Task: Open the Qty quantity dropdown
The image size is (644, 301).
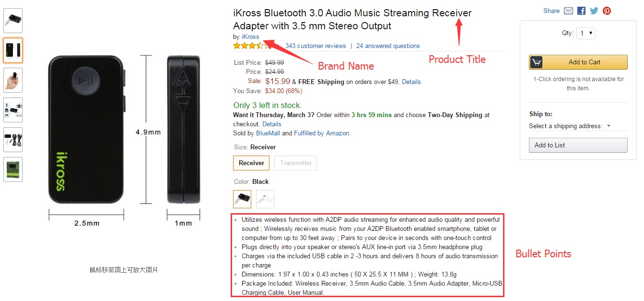Action: (586, 33)
